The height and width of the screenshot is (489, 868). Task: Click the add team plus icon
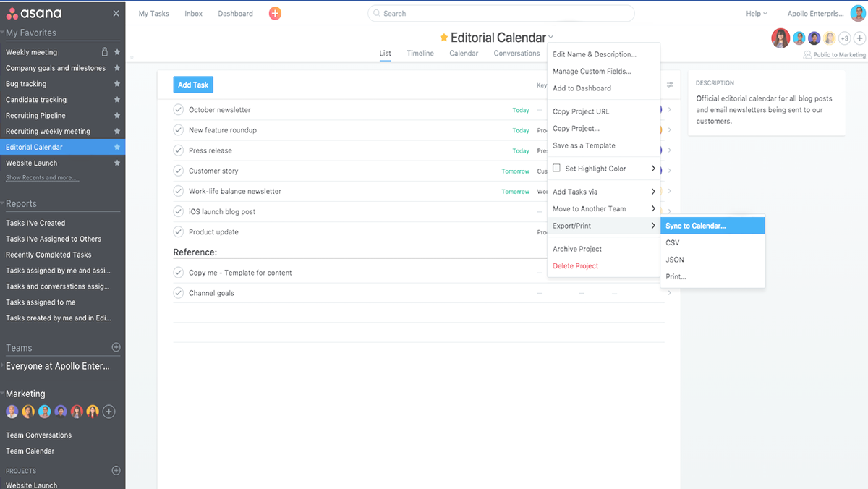coord(116,348)
